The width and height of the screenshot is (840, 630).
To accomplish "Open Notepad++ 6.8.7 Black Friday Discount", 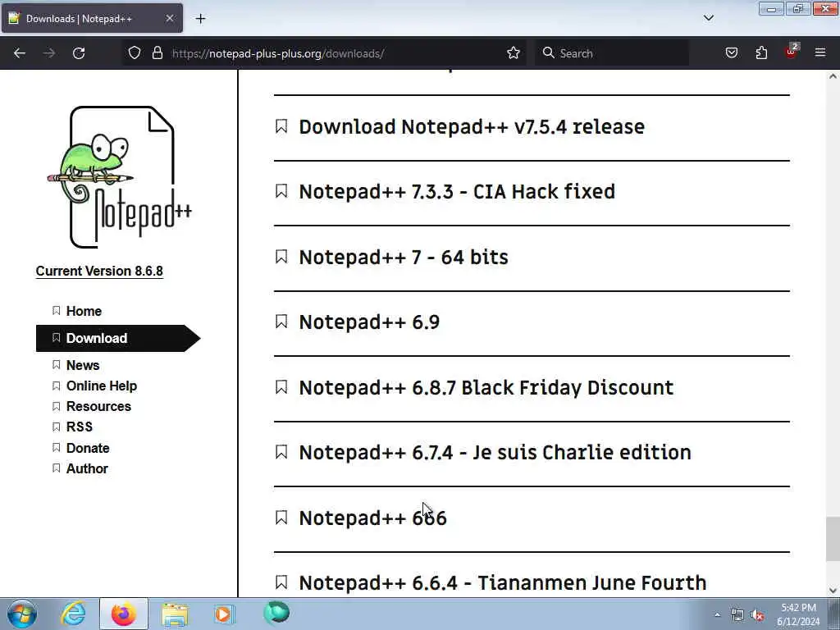I will (x=486, y=387).
